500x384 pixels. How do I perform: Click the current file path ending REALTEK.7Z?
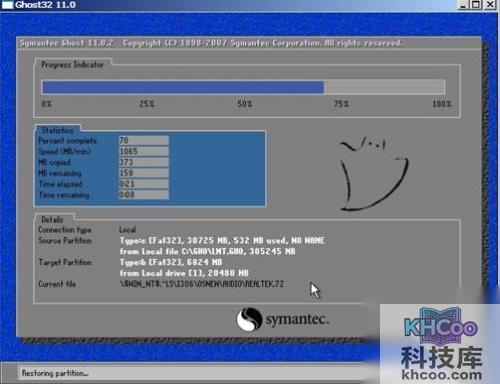tap(202, 284)
